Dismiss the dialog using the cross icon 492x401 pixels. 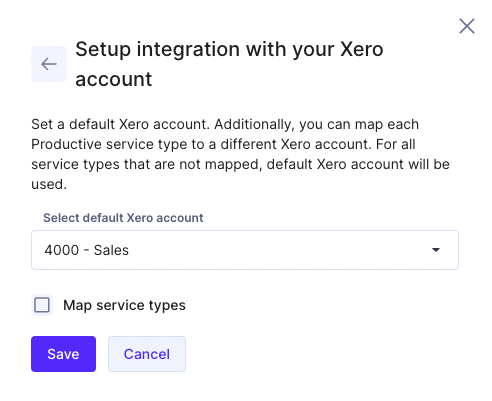coord(467,26)
